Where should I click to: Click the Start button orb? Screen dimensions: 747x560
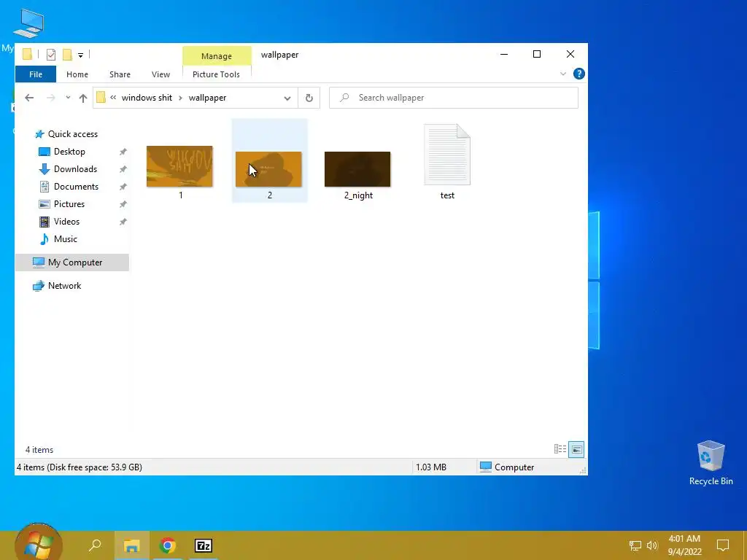39,542
